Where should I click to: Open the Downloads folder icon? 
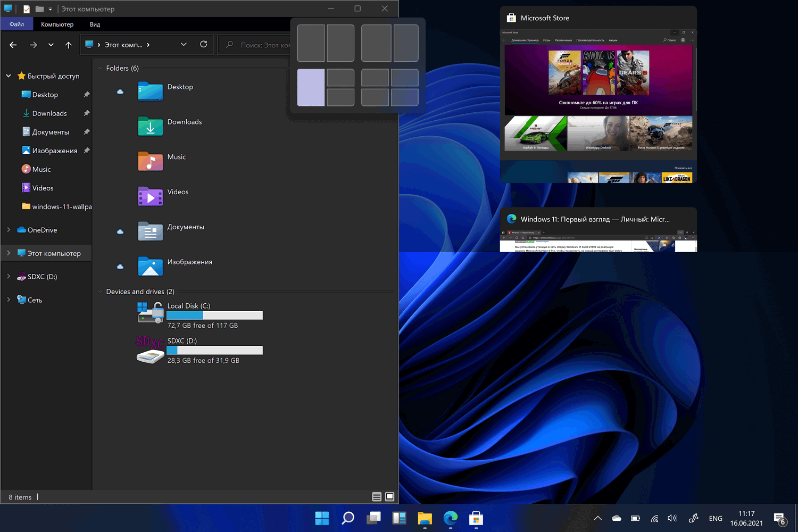click(x=150, y=126)
